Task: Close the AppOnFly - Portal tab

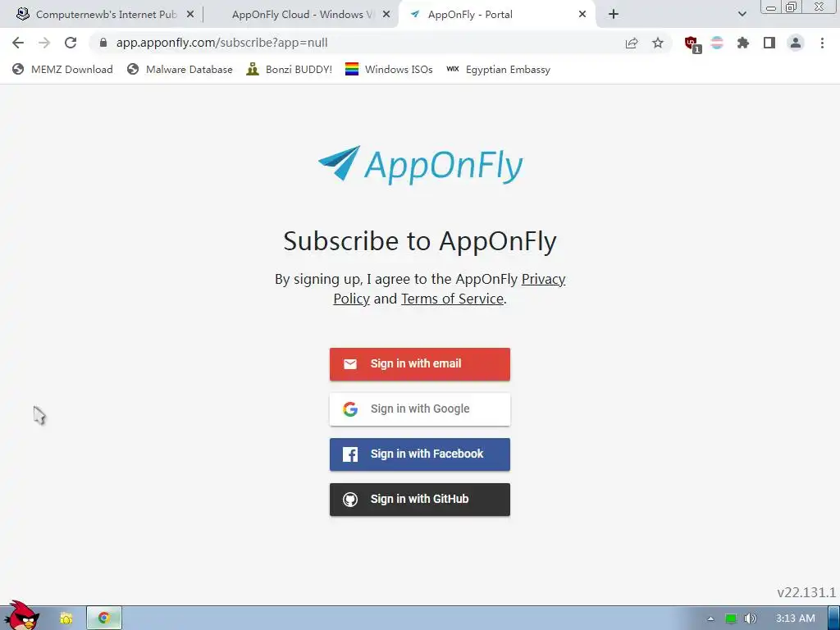Action: 582,15
